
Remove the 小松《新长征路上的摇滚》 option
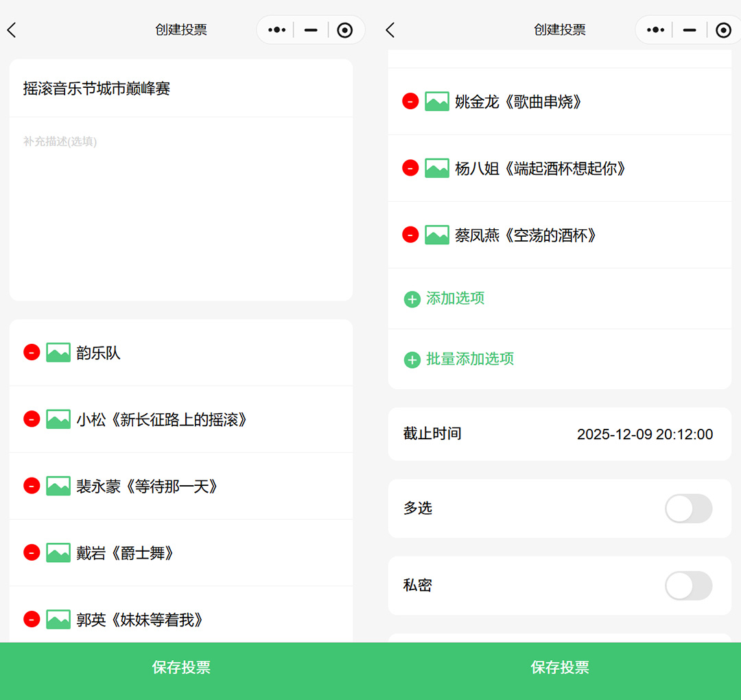coord(31,419)
